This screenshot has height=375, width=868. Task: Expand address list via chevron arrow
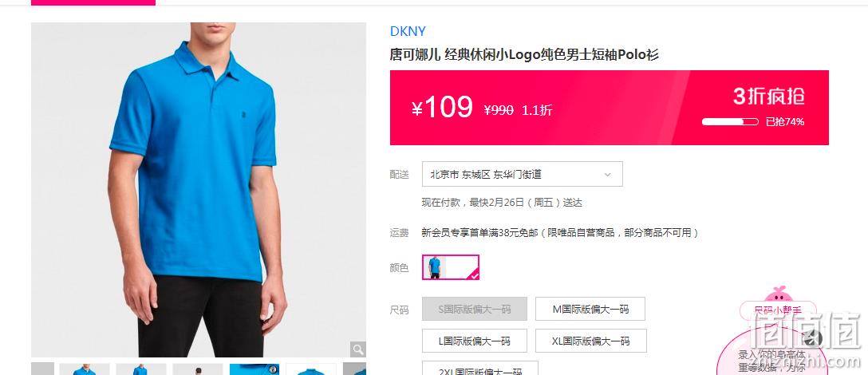click(607, 175)
